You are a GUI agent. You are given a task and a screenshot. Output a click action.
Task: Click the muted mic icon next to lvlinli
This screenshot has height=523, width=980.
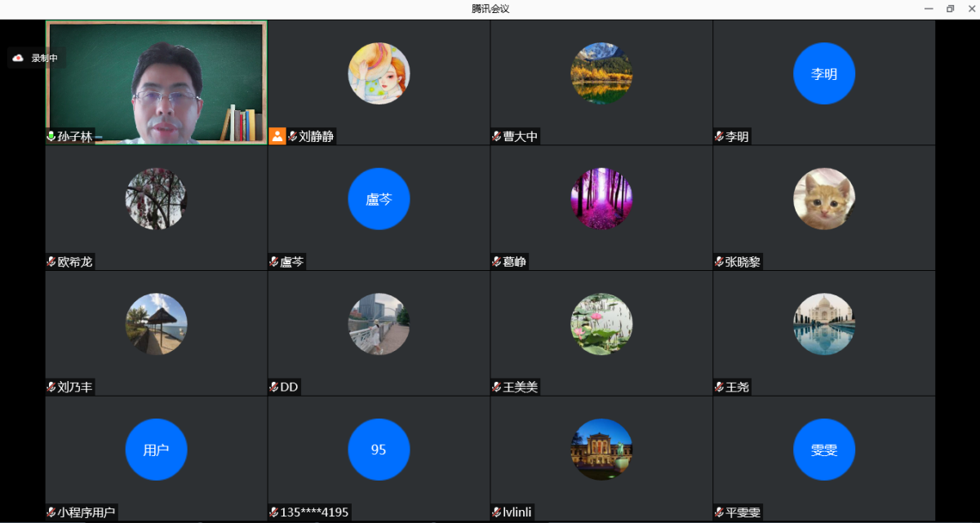click(x=496, y=512)
